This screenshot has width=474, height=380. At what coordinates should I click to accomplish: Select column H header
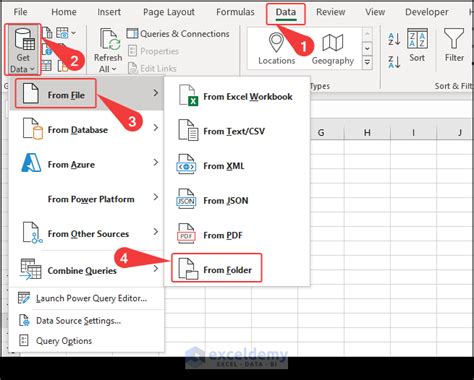point(367,133)
